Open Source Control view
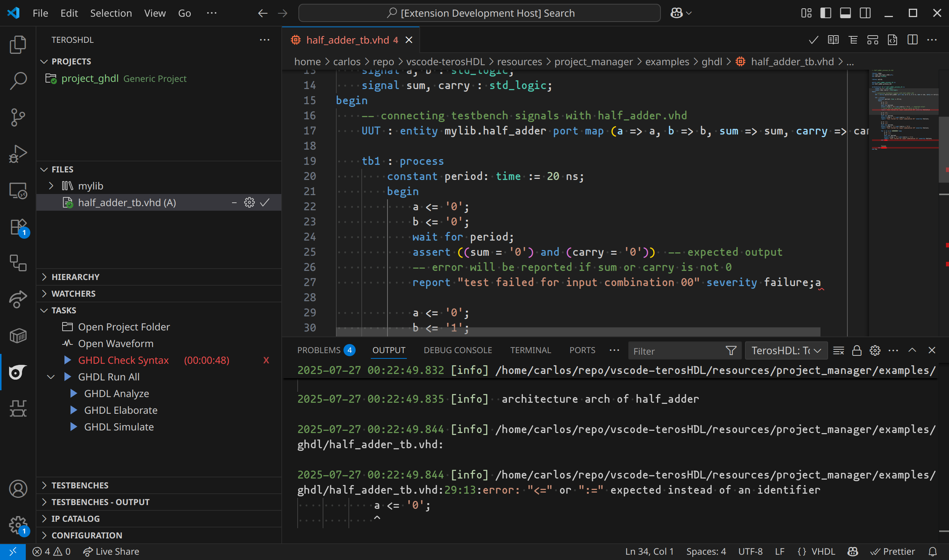Image resolution: width=949 pixels, height=560 pixels. coord(18,117)
